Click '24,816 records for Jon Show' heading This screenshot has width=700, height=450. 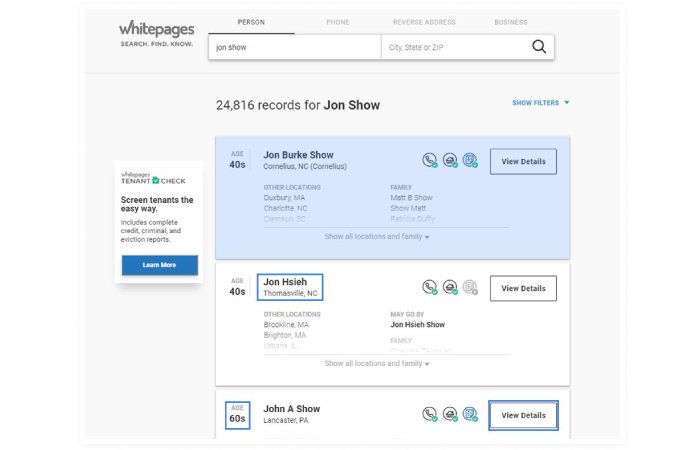tap(298, 105)
